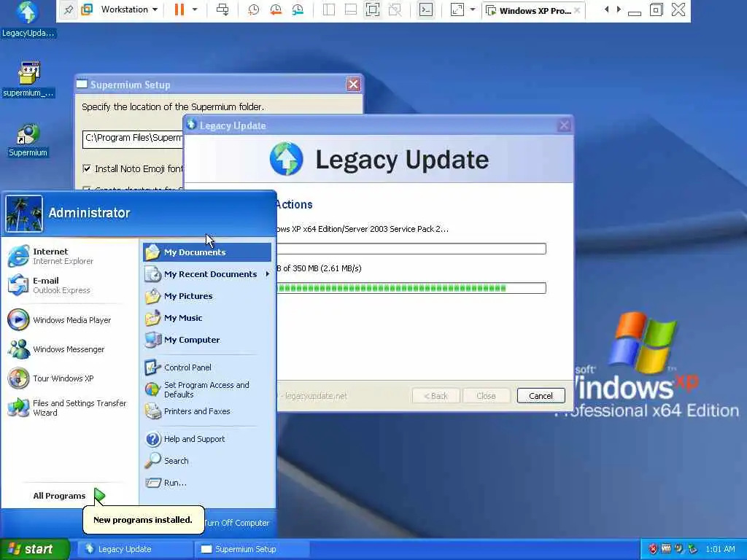Click the overall progress bar in Legacy Update

(x=411, y=249)
